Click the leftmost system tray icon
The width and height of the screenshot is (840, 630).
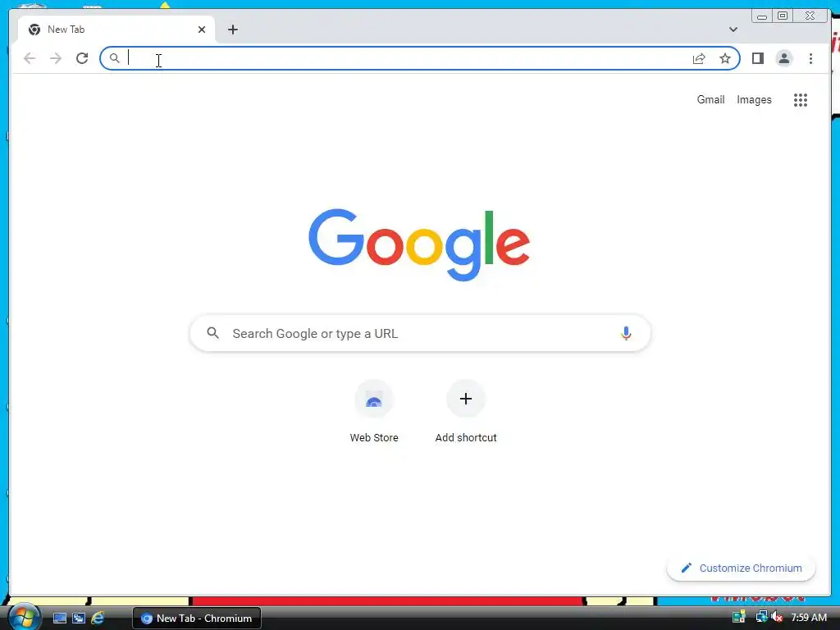tap(739, 617)
